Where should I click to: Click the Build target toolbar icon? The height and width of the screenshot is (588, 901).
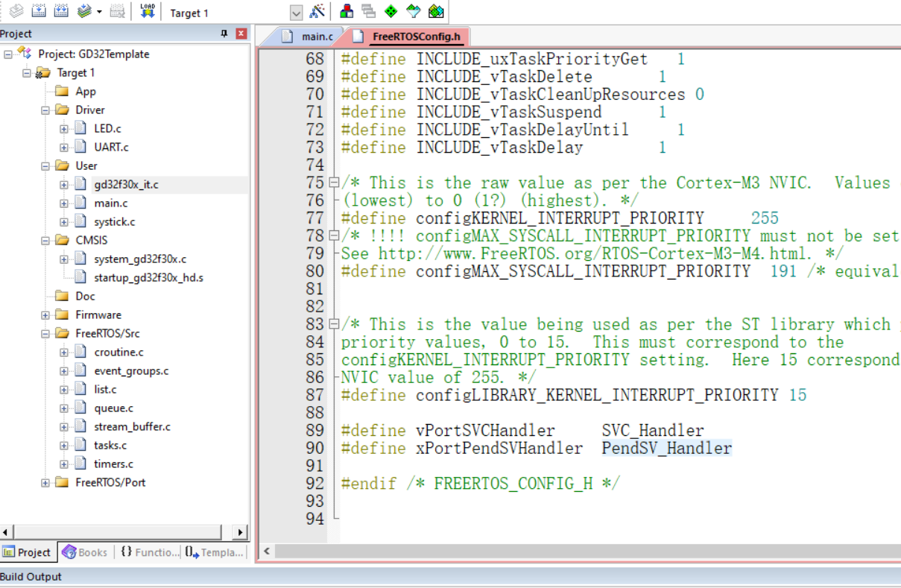39,11
